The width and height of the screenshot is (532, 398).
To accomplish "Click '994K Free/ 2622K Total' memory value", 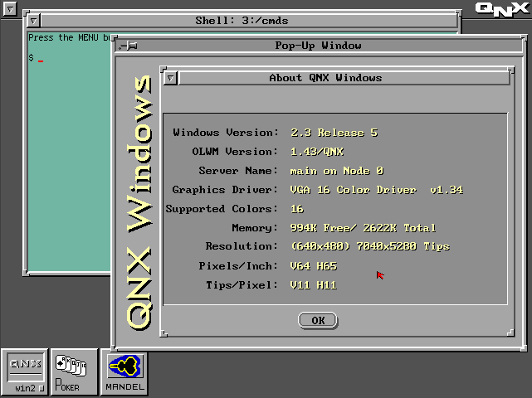I will pyautogui.click(x=363, y=227).
